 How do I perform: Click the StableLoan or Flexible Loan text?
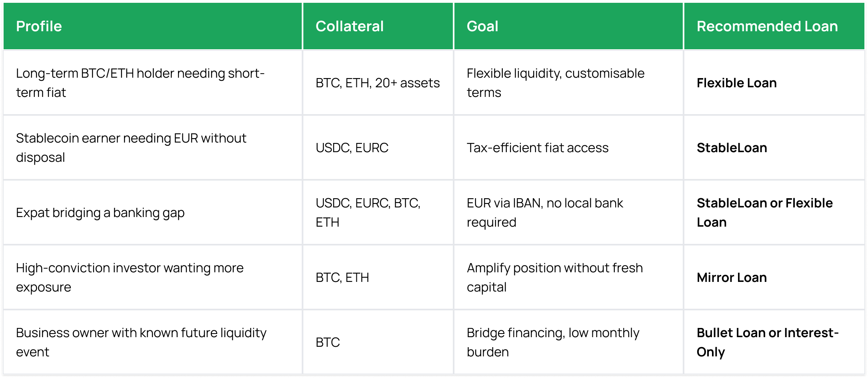(x=764, y=212)
